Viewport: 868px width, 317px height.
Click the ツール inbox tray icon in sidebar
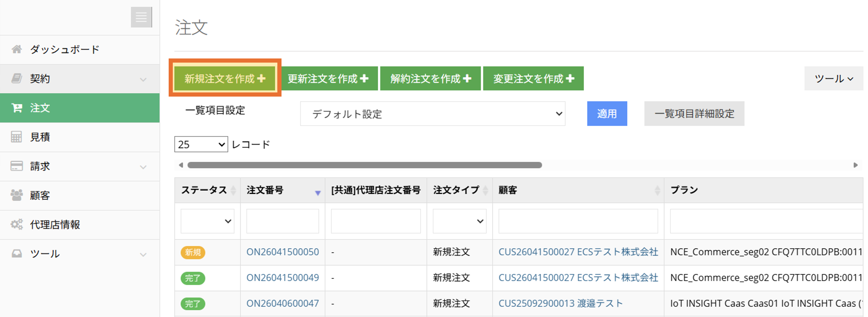tap(17, 254)
